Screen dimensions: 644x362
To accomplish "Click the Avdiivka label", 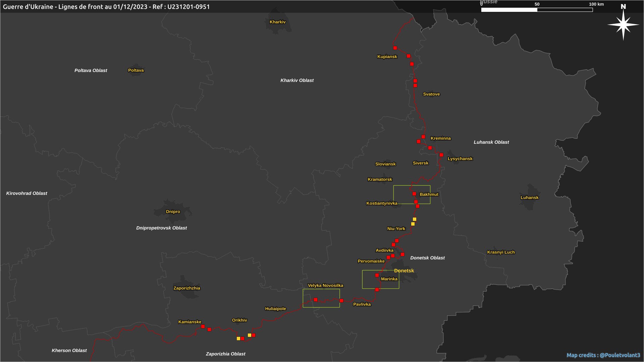I will (x=385, y=250).
